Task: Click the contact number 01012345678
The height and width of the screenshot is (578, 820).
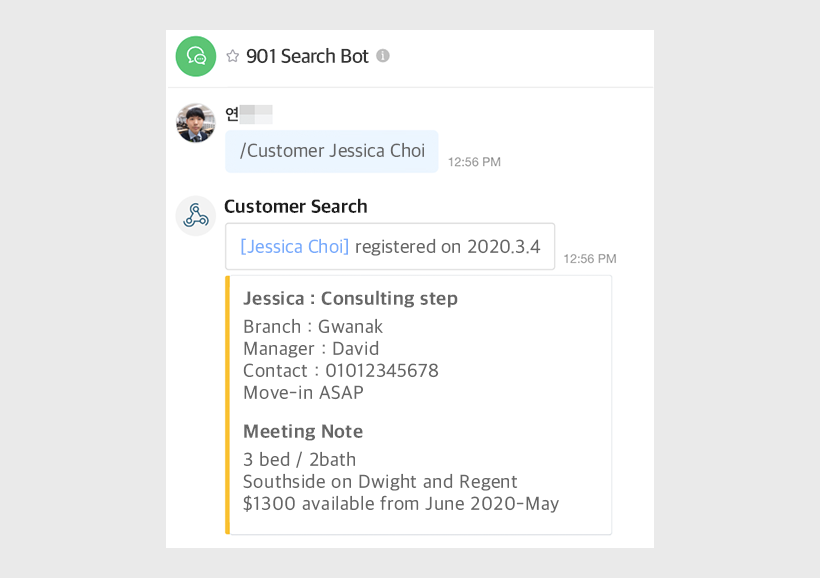Action: click(381, 371)
